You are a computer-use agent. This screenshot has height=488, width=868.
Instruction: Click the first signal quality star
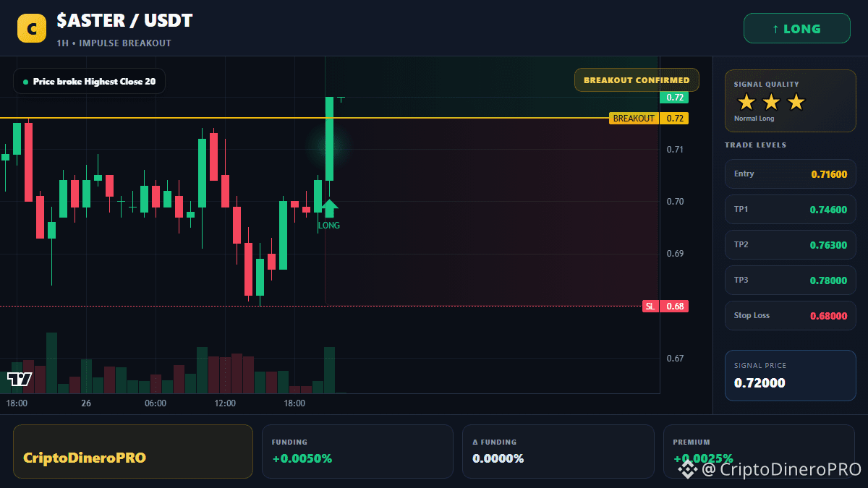(746, 102)
